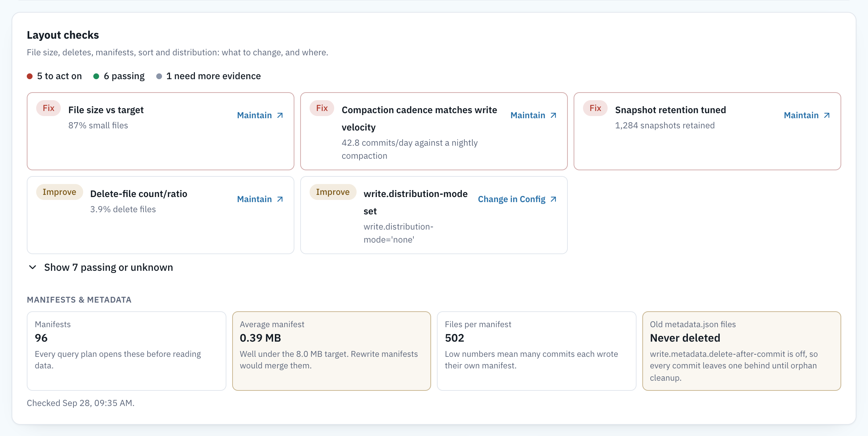The height and width of the screenshot is (436, 868).
Task: Click MANIFESTS & METADATA section label
Action: pyautogui.click(x=79, y=300)
